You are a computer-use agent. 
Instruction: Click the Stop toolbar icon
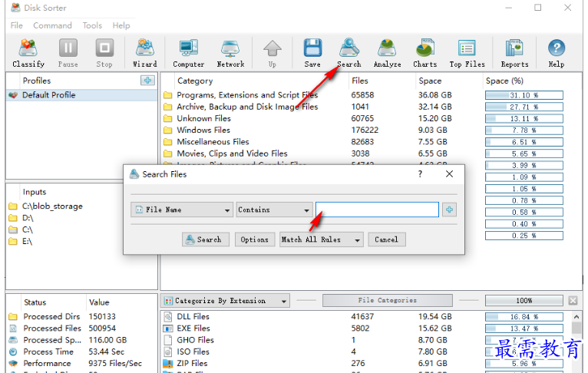pyautogui.click(x=104, y=53)
